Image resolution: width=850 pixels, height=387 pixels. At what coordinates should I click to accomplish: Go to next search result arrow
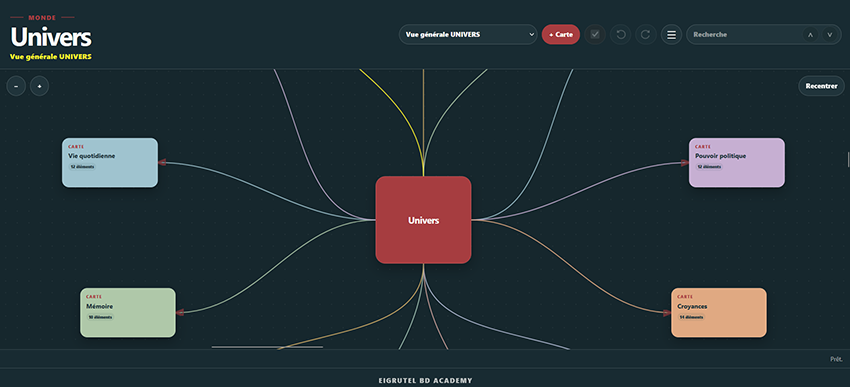point(829,35)
